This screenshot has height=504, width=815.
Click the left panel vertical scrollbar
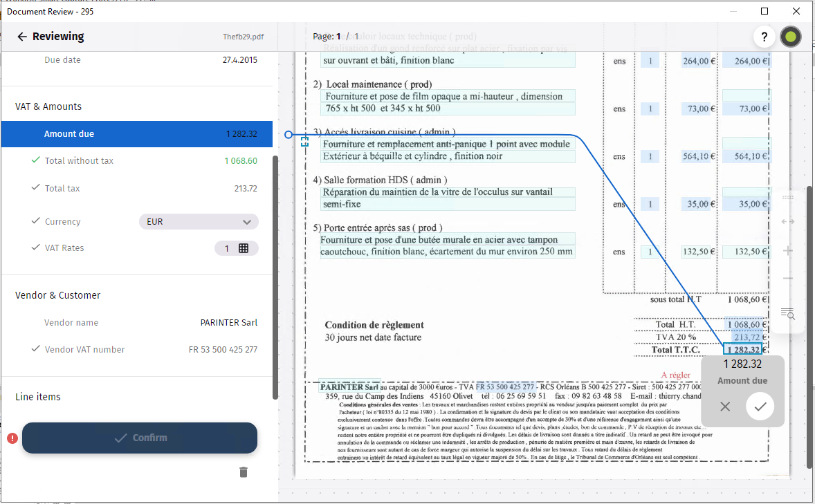[275, 277]
